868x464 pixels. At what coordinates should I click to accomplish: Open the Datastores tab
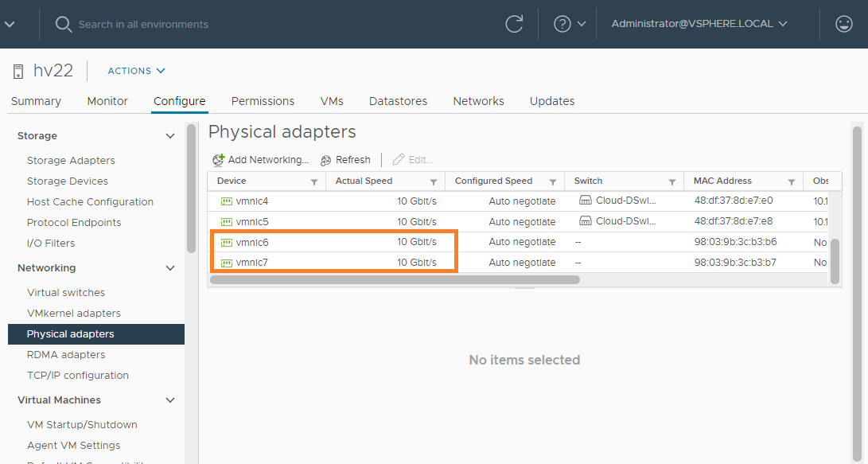tap(398, 101)
